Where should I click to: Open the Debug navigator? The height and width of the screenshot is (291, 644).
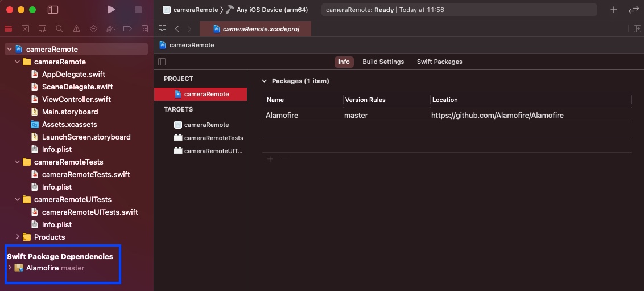[110, 29]
